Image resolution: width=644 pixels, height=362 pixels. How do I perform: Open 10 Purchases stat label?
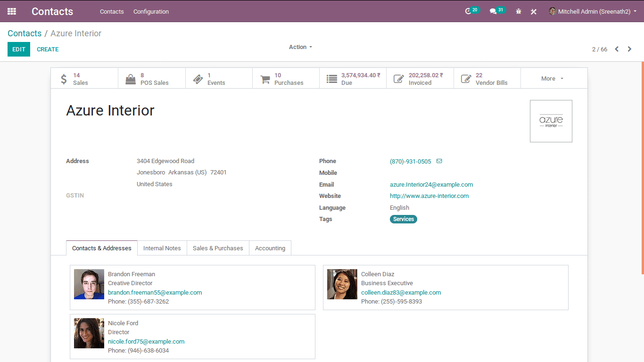289,79
